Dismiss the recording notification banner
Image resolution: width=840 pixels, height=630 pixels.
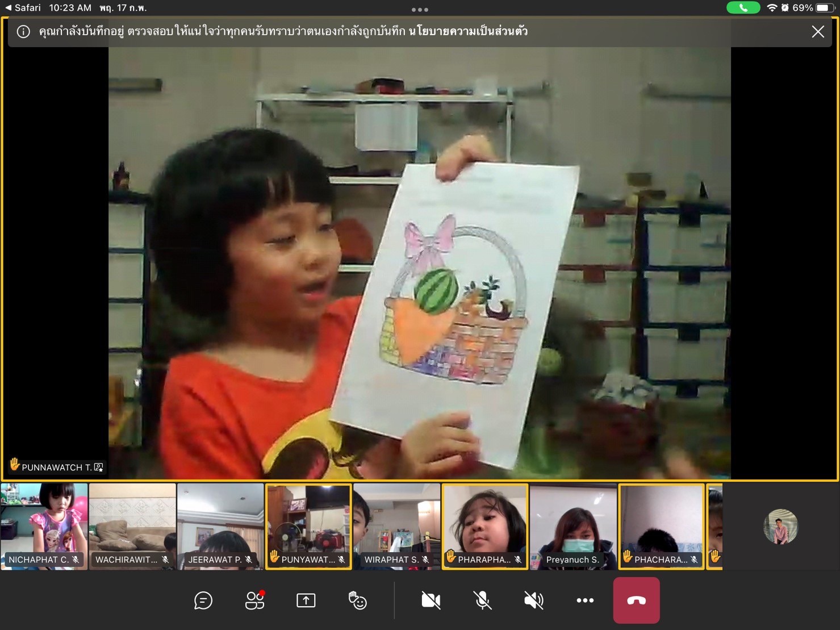pos(817,32)
